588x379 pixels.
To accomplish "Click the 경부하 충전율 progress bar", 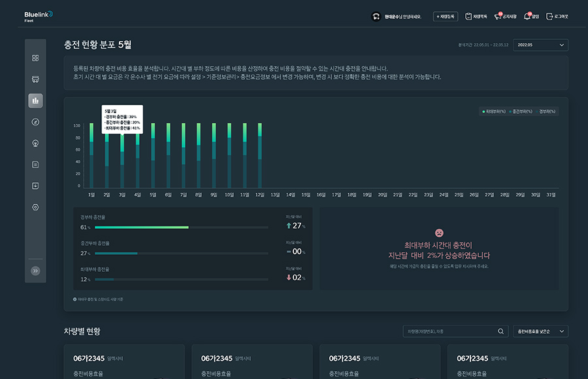I will point(181,227).
